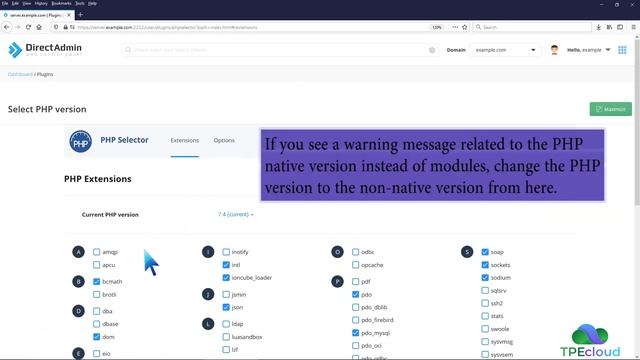The image size is (640, 360).
Task: Enable the ssh2 extension
Action: pos(485,303)
